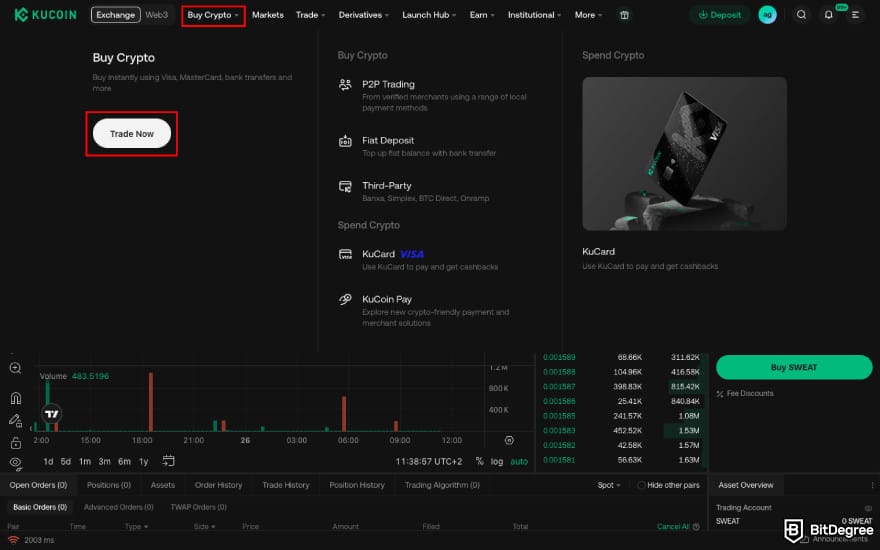Image resolution: width=880 pixels, height=550 pixels.
Task: Click the chart zoom-in magnifier tool
Action: [16, 368]
